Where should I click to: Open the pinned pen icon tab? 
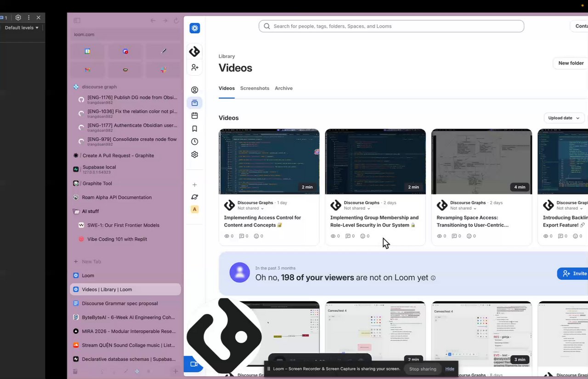click(x=164, y=51)
